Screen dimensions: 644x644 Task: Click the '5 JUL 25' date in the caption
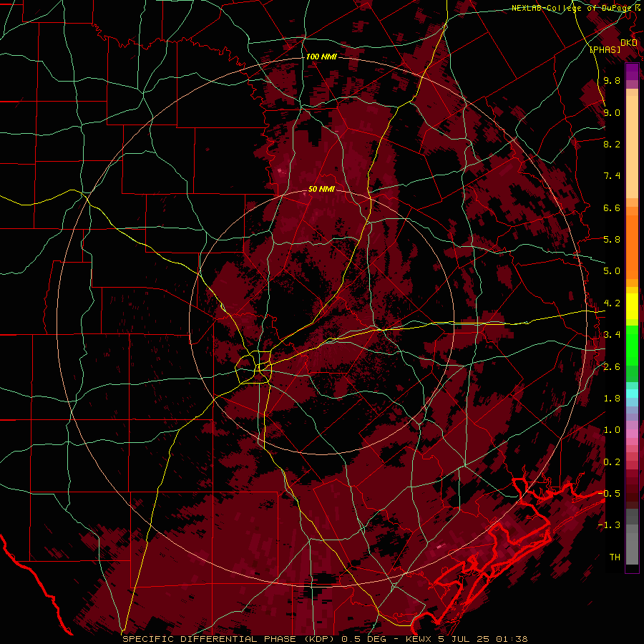[x=464, y=639]
